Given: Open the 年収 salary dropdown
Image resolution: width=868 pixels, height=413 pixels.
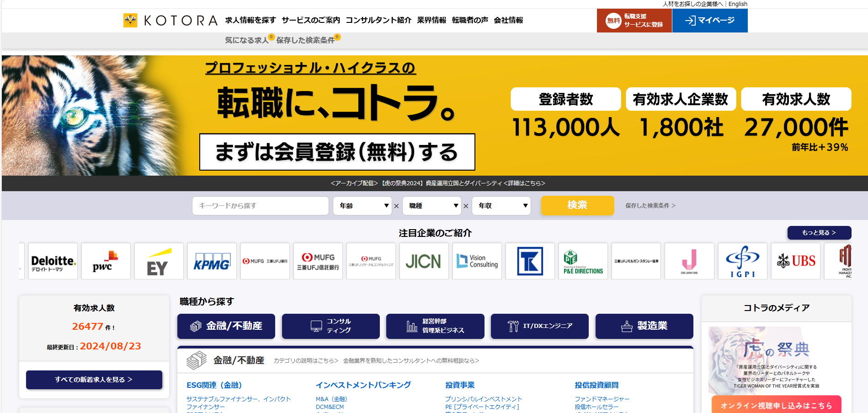Looking at the screenshot, I should (x=501, y=206).
